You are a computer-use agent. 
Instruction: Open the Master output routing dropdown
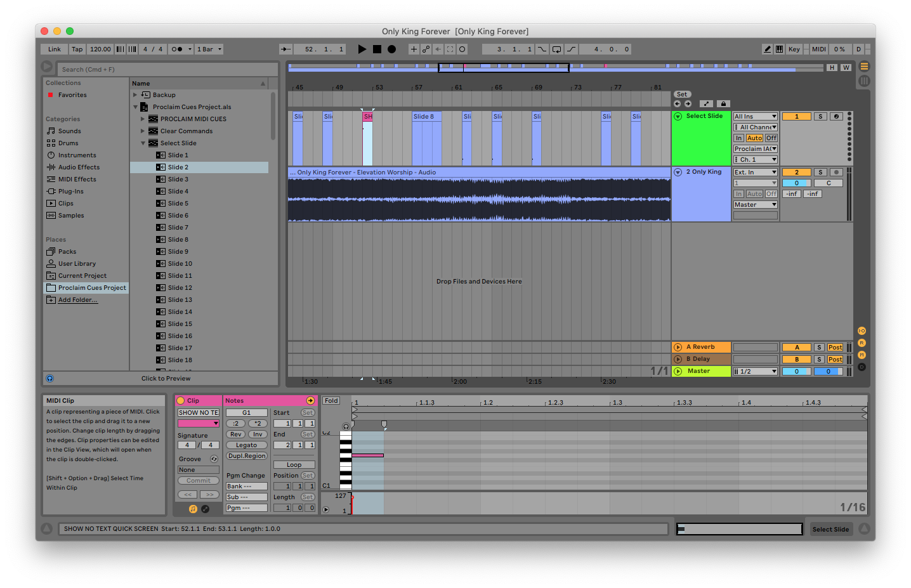(x=755, y=372)
